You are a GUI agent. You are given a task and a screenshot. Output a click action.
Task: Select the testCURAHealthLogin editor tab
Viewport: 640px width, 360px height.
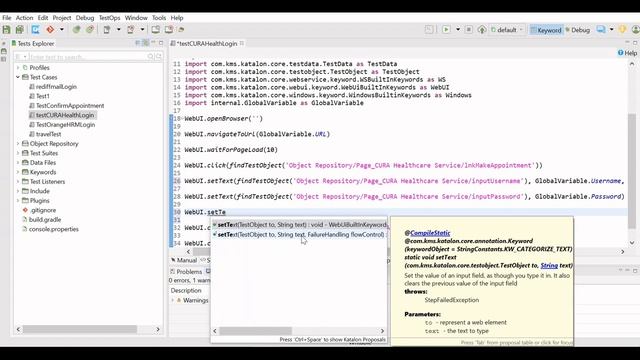207,43
